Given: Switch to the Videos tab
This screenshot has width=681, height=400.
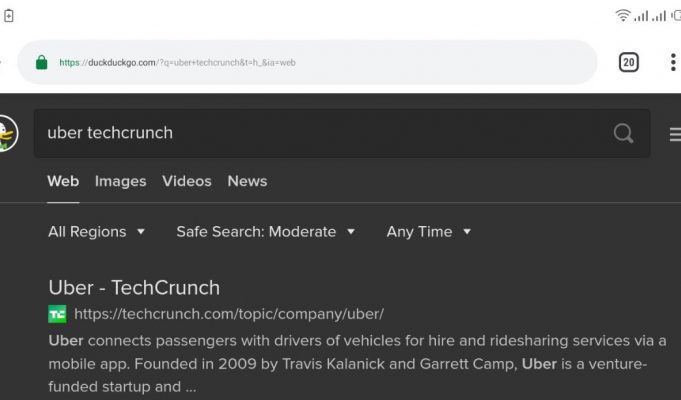Looking at the screenshot, I should 187,181.
